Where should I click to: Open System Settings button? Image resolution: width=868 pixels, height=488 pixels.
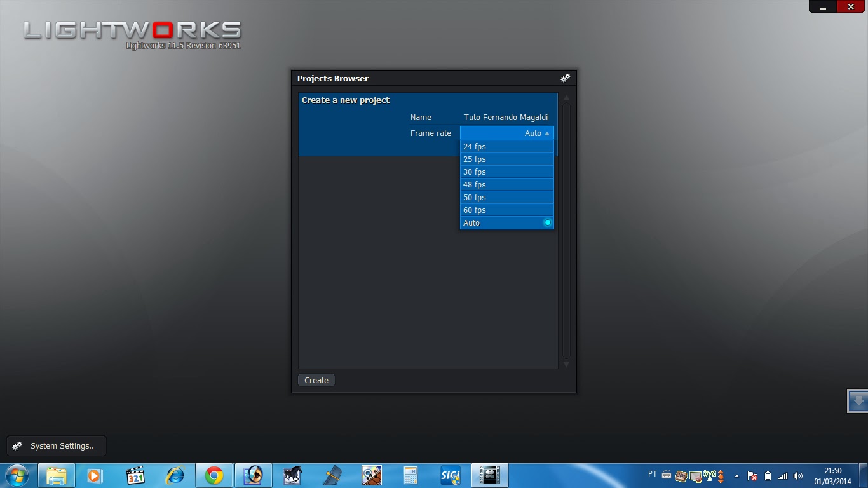(57, 446)
